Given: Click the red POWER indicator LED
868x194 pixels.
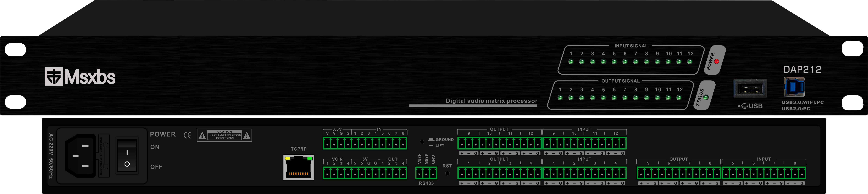Looking at the screenshot, I should pos(717,61).
